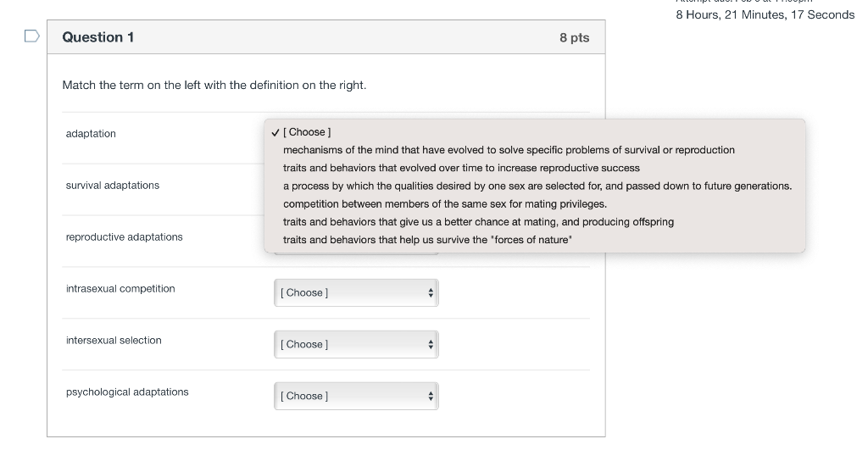
Task: Click the 'survival adaptations' term label
Action: 113,186
